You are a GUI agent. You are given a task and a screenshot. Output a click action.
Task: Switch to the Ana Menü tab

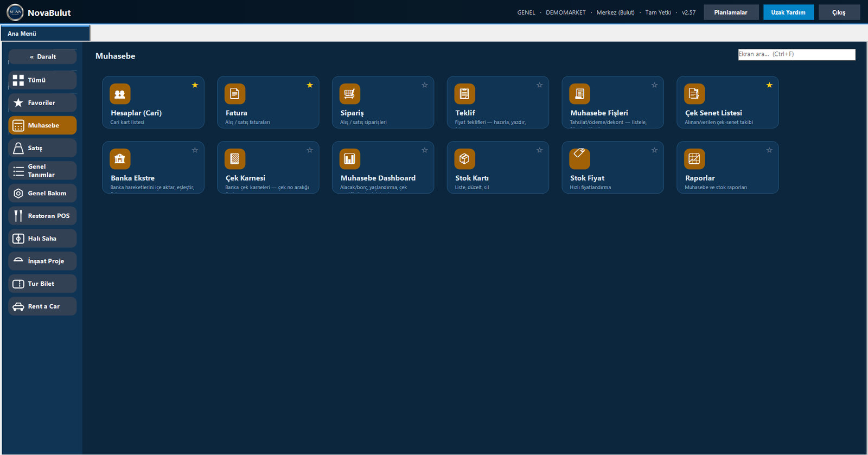46,34
